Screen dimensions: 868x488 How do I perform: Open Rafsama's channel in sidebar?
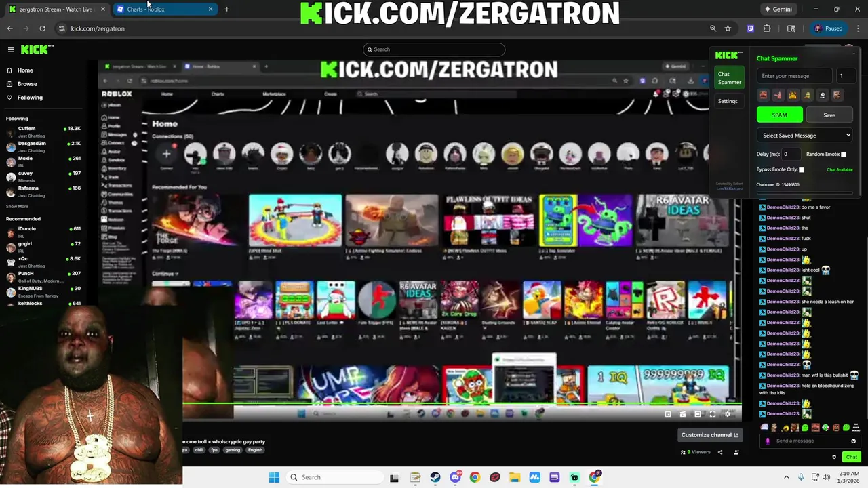[43, 191]
